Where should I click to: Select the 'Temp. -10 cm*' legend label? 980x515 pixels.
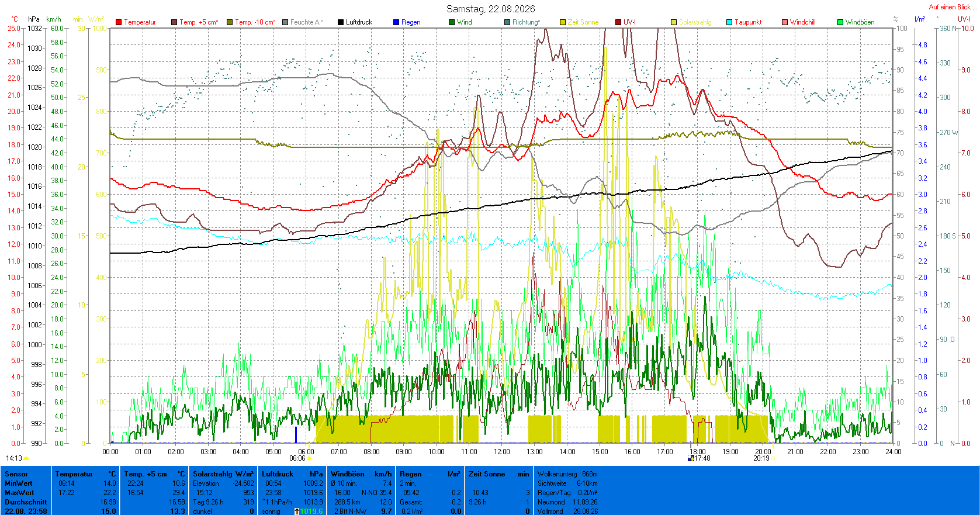pyautogui.click(x=255, y=22)
